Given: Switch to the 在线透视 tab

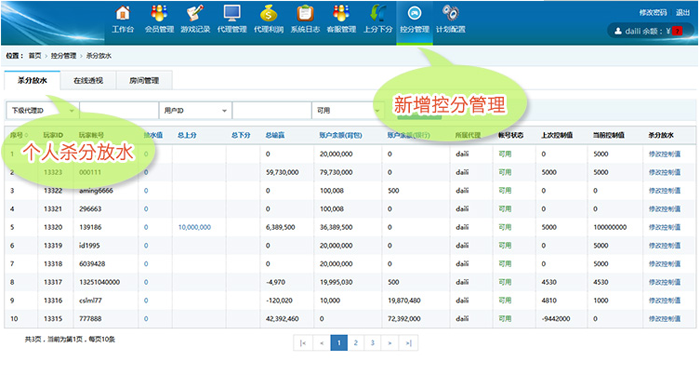Looking at the screenshot, I should pyautogui.click(x=88, y=81).
